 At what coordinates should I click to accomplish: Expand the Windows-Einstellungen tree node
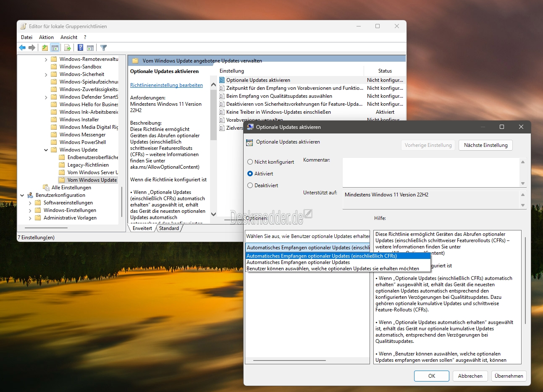pos(30,211)
